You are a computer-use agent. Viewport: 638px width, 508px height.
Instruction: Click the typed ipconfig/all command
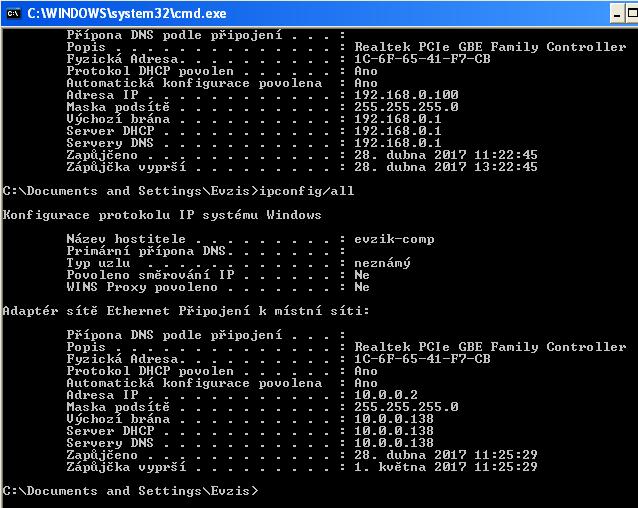coord(306,191)
